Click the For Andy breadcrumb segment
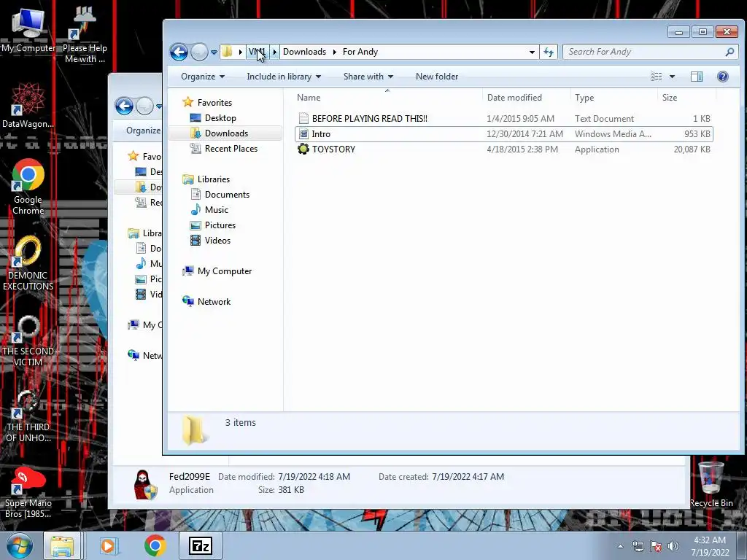 360,52
